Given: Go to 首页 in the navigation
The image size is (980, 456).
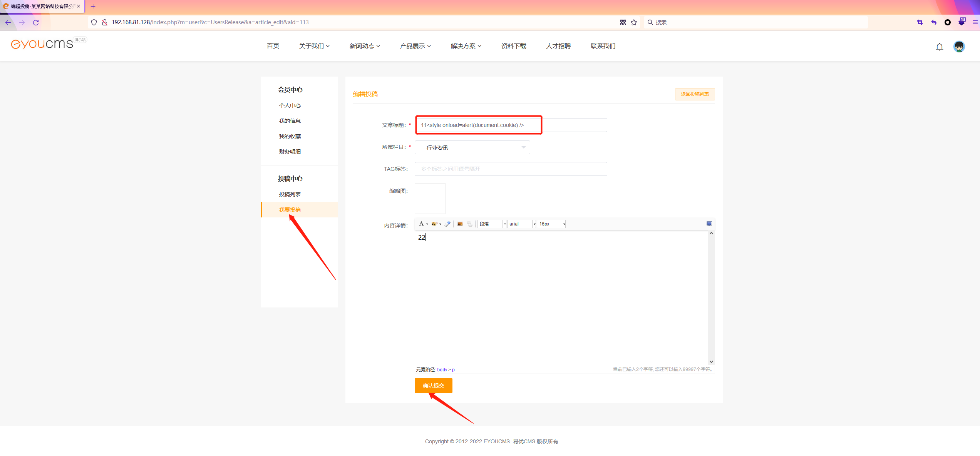Looking at the screenshot, I should (273, 46).
